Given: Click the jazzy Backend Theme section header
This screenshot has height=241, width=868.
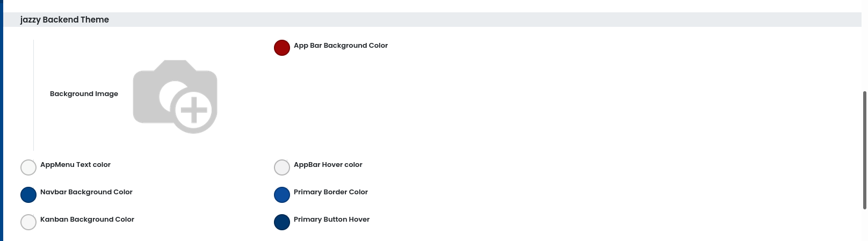Looking at the screenshot, I should (64, 20).
